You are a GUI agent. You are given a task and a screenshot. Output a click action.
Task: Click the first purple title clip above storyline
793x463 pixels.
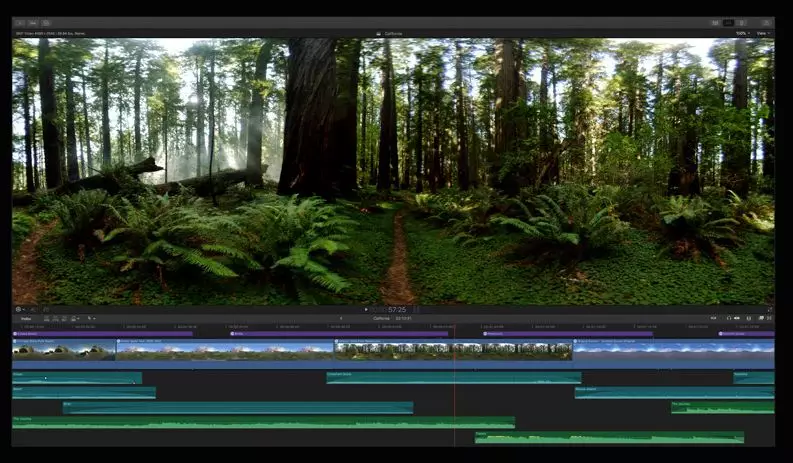pos(100,334)
